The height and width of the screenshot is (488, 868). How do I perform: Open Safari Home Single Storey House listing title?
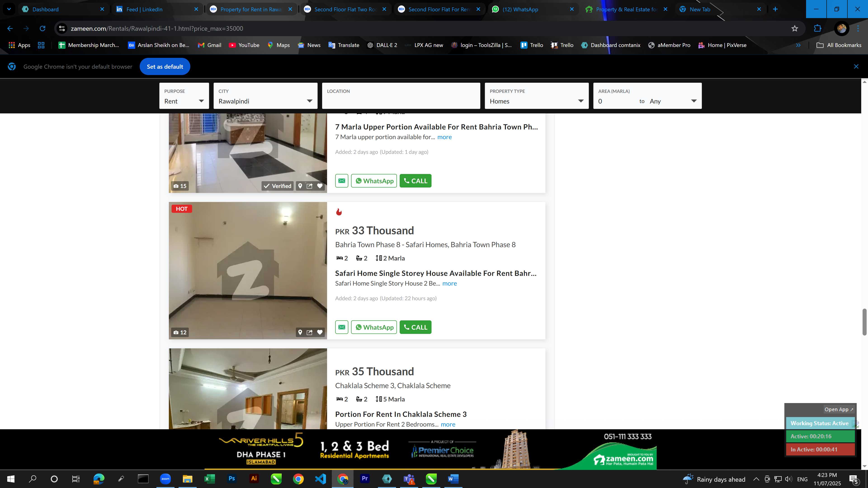point(436,273)
